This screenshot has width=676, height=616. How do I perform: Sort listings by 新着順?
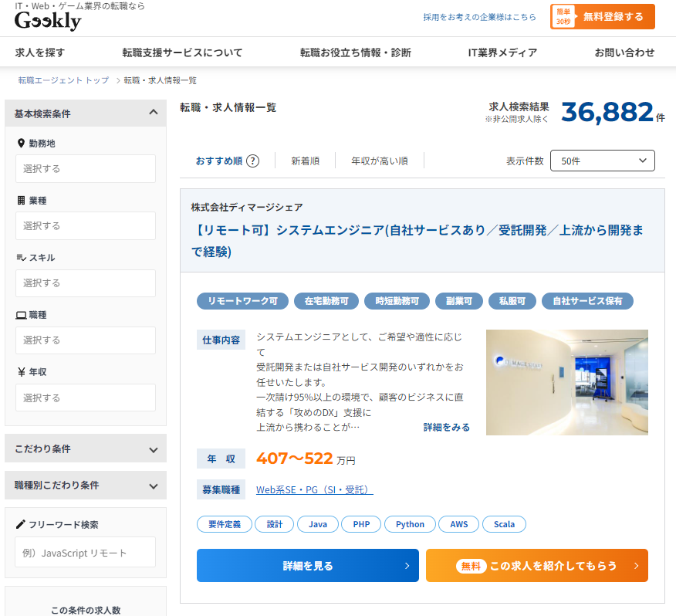tap(305, 161)
